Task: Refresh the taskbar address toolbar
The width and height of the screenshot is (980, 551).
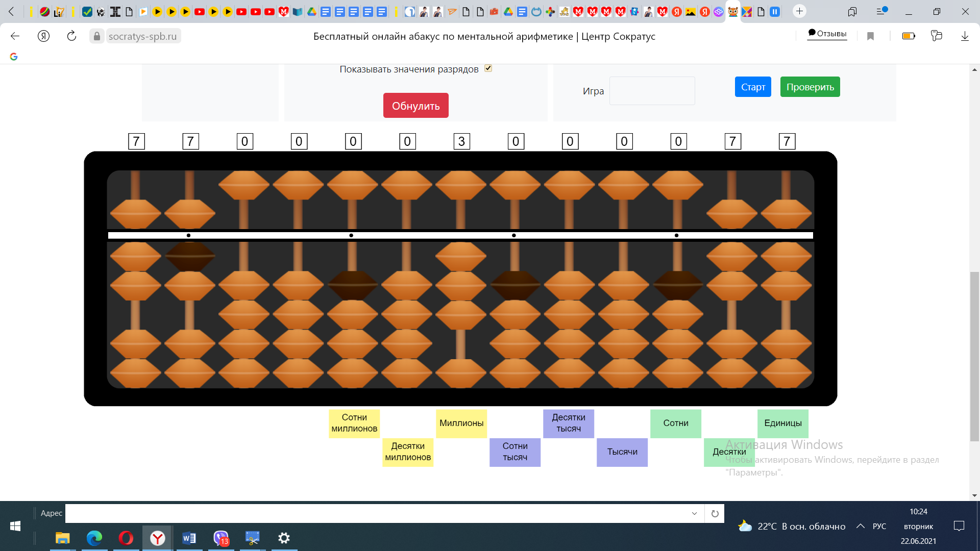Action: [715, 514]
